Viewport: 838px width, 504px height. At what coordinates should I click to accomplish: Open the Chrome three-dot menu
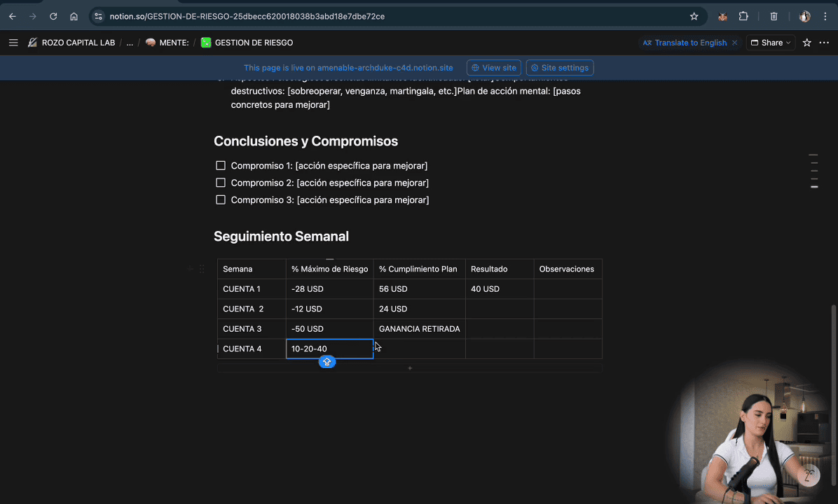click(x=825, y=16)
